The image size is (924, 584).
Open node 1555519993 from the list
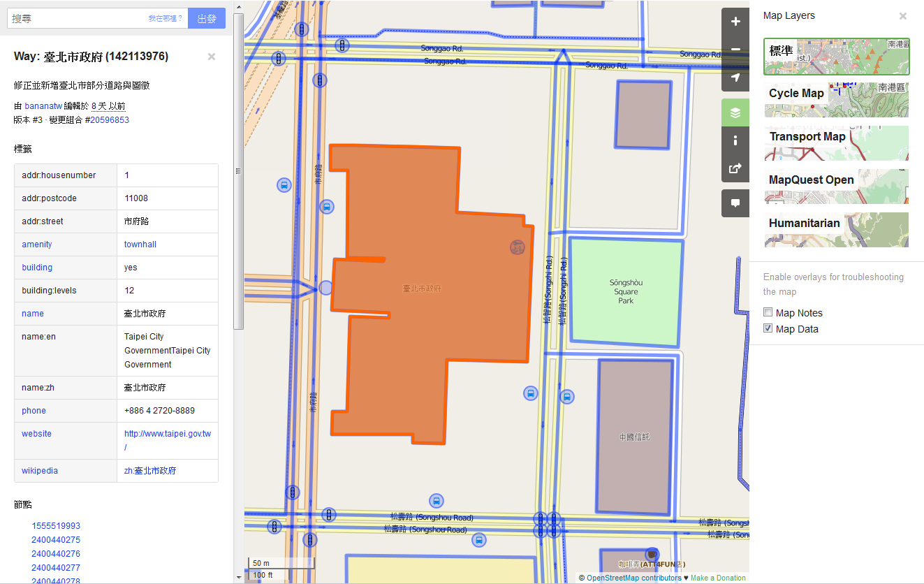[56, 526]
